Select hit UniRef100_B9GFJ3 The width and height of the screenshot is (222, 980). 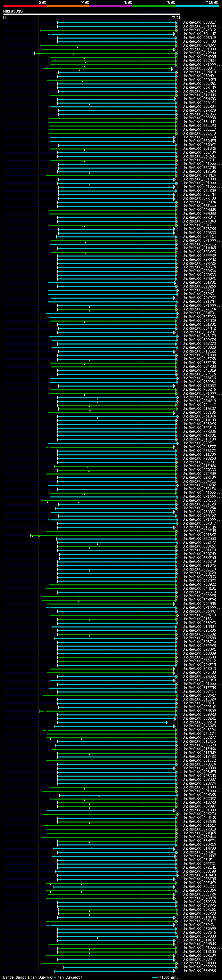pyautogui.click(x=199, y=428)
